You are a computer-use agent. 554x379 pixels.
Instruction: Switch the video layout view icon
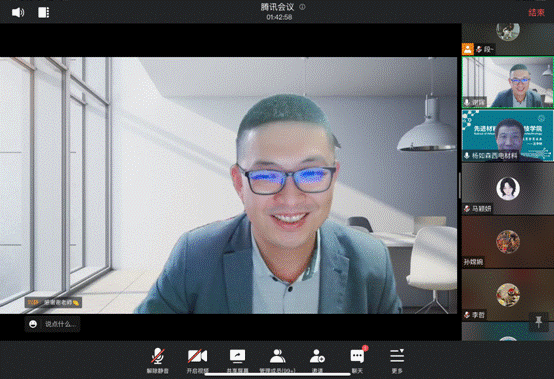[43, 12]
